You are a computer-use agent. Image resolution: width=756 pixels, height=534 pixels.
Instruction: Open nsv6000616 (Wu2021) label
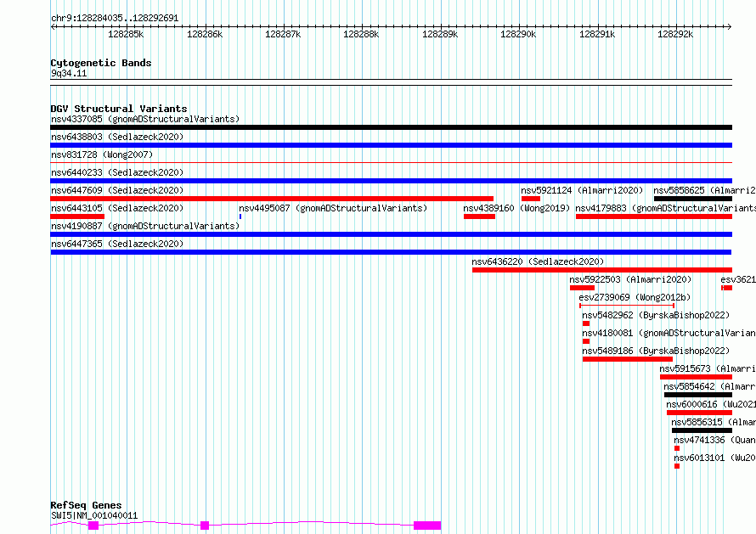tap(711, 404)
